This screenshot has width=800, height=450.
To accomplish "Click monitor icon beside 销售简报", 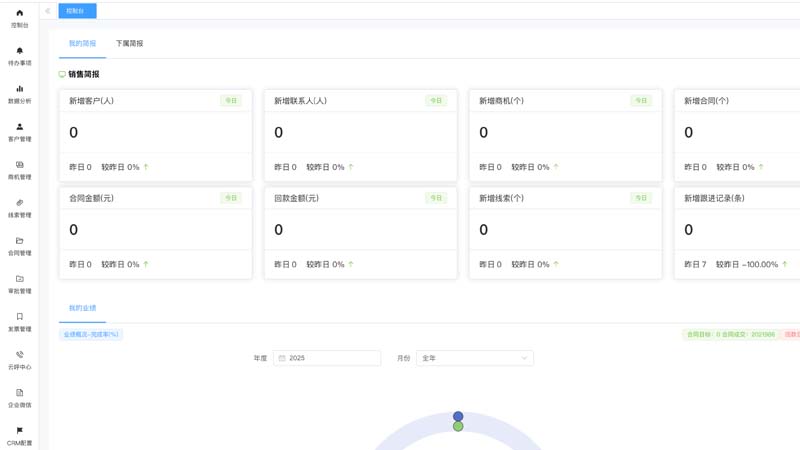I will [62, 74].
